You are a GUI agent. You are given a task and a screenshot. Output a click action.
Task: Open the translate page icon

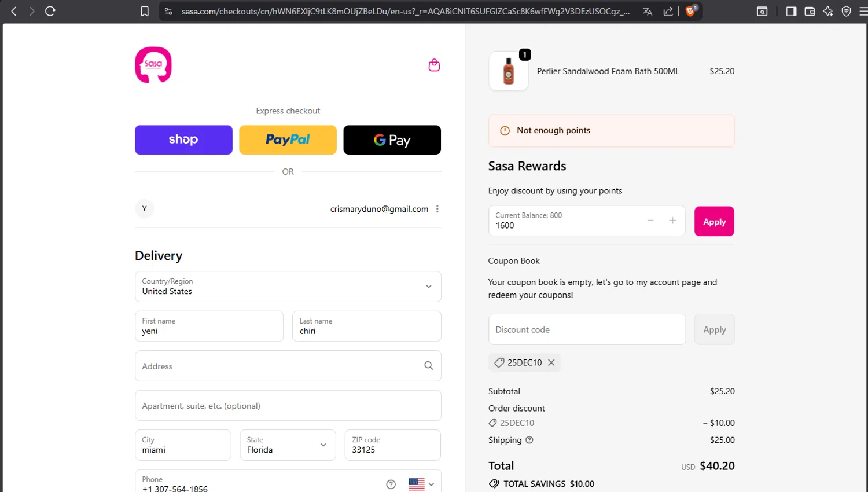[648, 12]
